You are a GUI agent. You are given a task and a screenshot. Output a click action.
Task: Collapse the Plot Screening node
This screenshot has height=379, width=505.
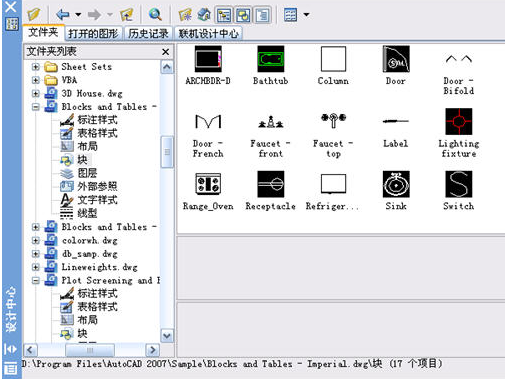point(35,280)
